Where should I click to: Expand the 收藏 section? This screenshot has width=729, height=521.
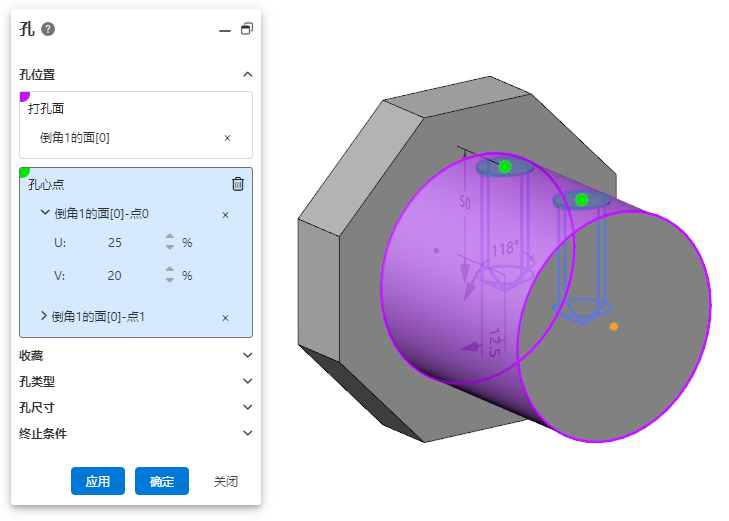pyautogui.click(x=247, y=354)
